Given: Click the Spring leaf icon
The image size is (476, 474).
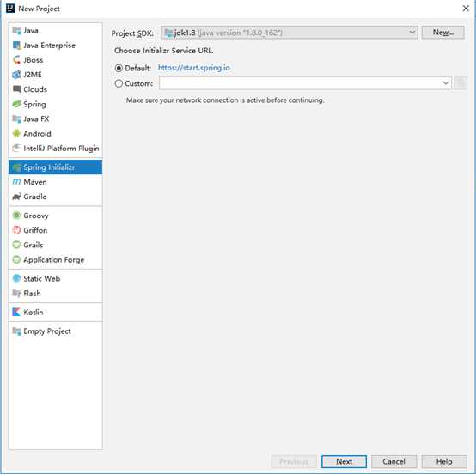Looking at the screenshot, I should coord(16,104).
